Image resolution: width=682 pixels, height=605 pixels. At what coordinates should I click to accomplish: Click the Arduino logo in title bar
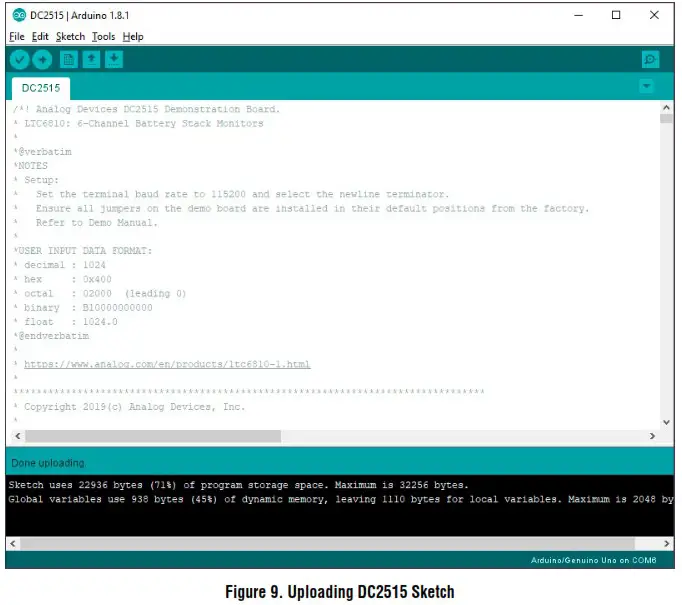(19, 15)
